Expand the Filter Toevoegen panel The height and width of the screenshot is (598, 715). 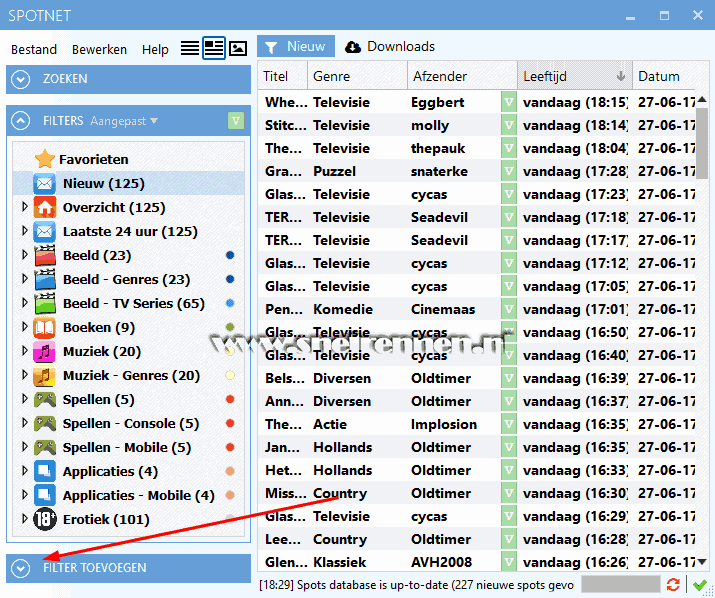click(21, 568)
